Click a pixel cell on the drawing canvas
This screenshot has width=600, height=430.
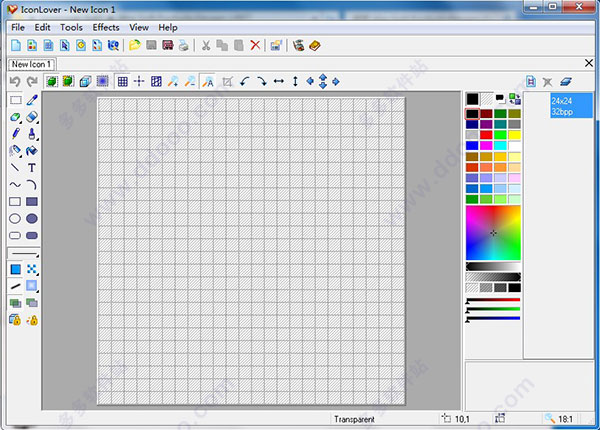tap(251, 251)
